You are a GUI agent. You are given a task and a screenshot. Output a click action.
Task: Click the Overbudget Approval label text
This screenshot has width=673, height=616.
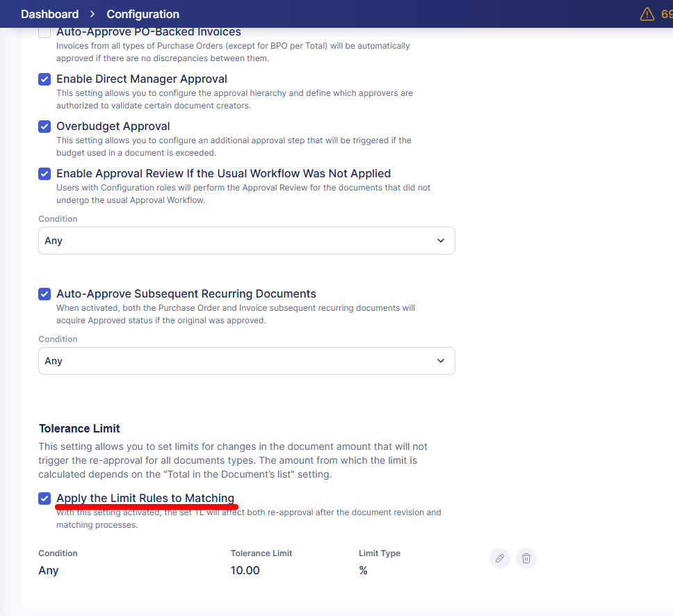(113, 127)
